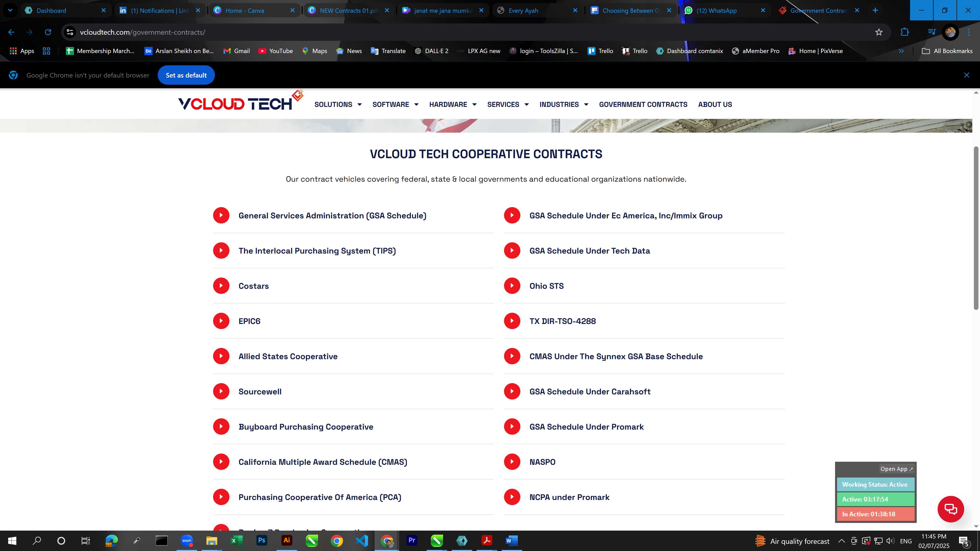Show hidden system tray icons chevron
980x551 pixels.
tap(841, 541)
